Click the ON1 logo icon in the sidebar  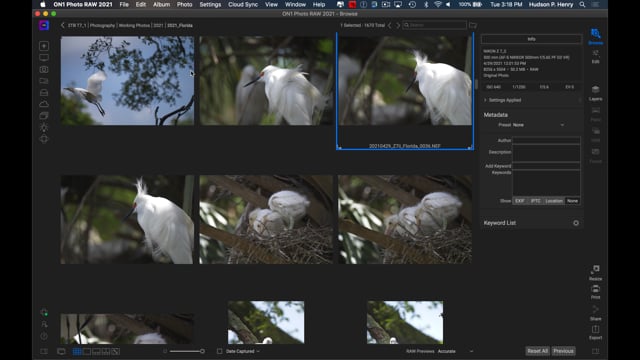click(44, 25)
